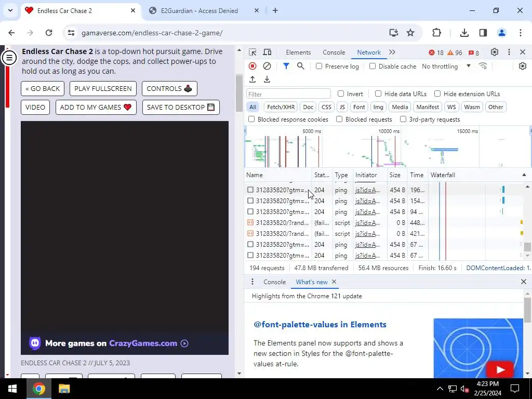Click SAVE TO DESKTOP button
This screenshot has height=399, width=532.
(x=181, y=107)
